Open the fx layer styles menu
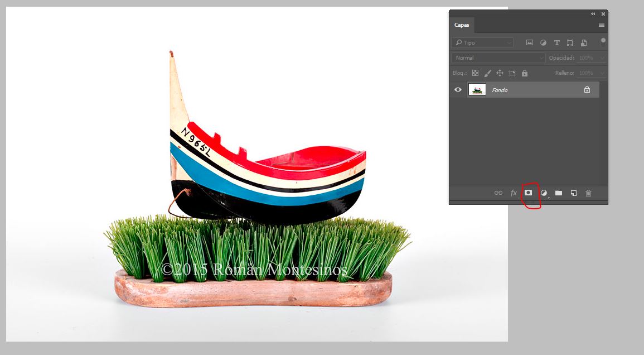 [x=514, y=193]
